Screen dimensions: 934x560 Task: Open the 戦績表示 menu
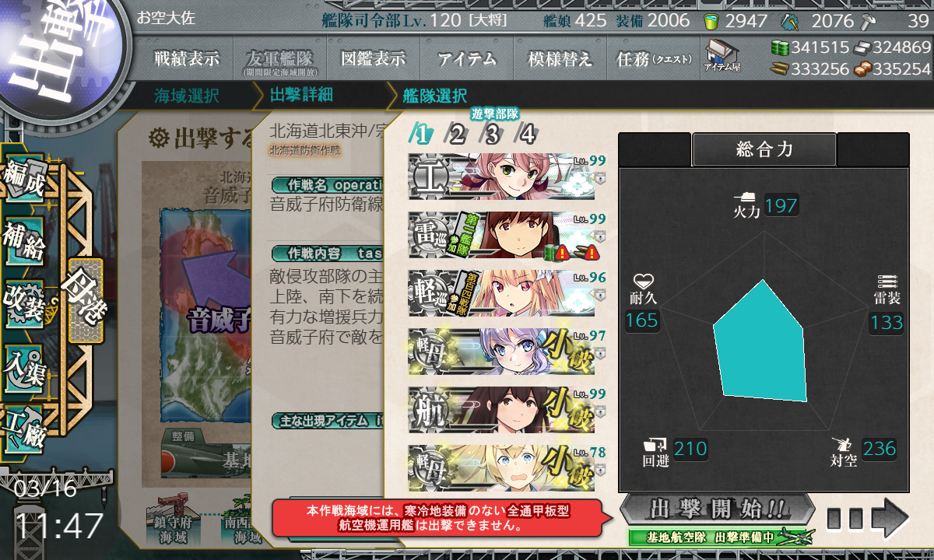pos(187,59)
